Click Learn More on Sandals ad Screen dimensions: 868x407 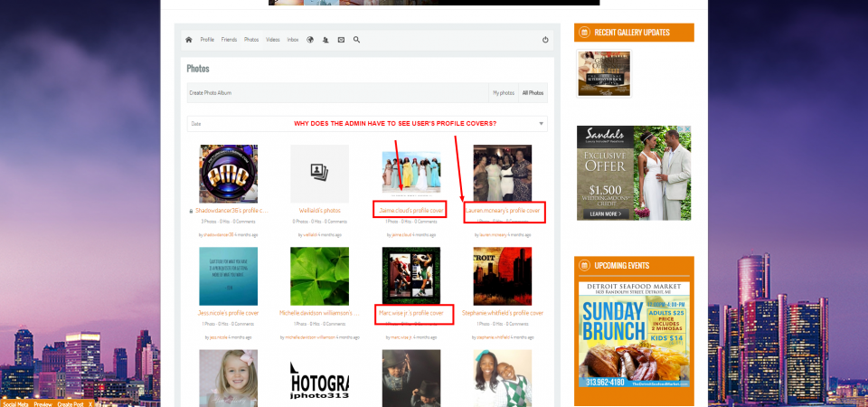click(x=606, y=213)
